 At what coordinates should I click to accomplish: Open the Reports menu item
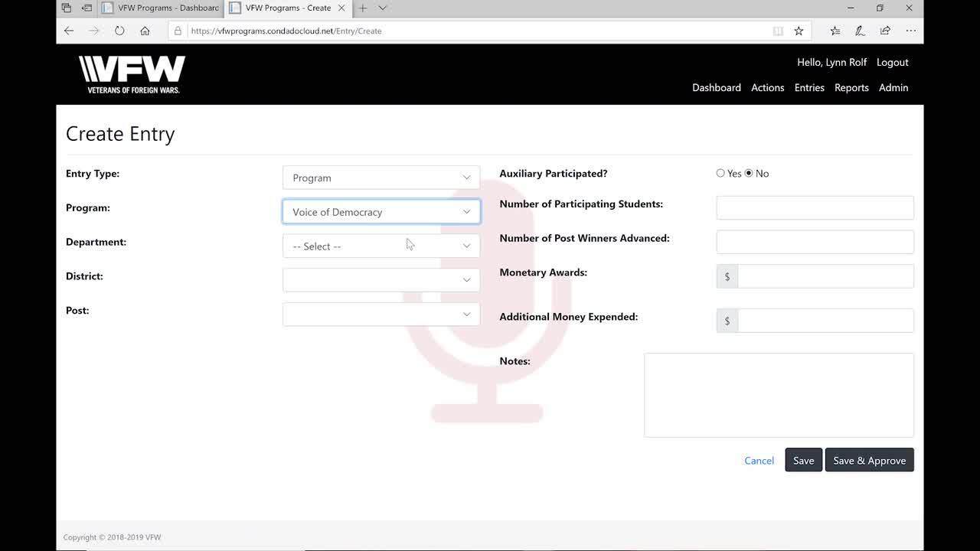[851, 87]
